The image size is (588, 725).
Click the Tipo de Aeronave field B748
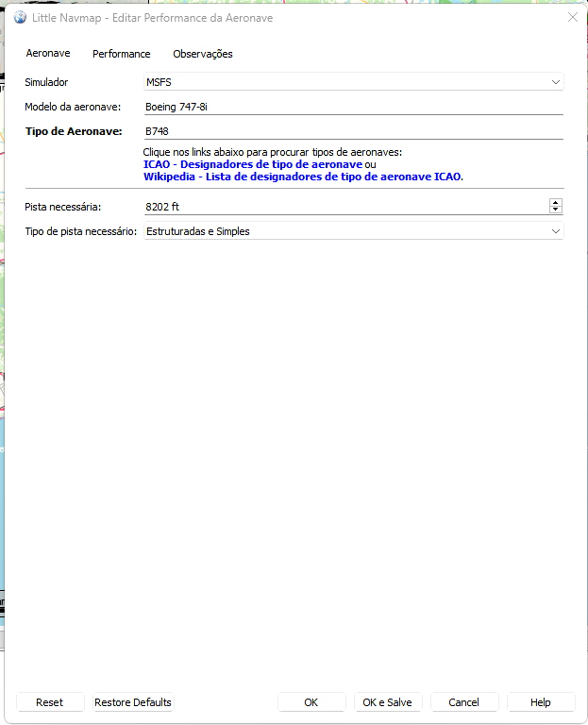pyautogui.click(x=354, y=131)
